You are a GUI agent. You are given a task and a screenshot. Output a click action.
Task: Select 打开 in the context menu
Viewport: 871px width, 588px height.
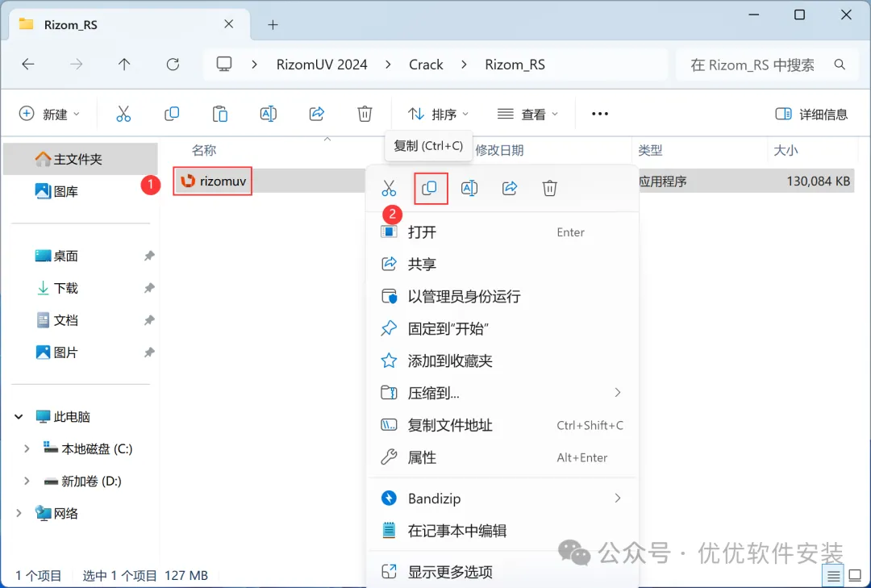[x=502, y=231]
